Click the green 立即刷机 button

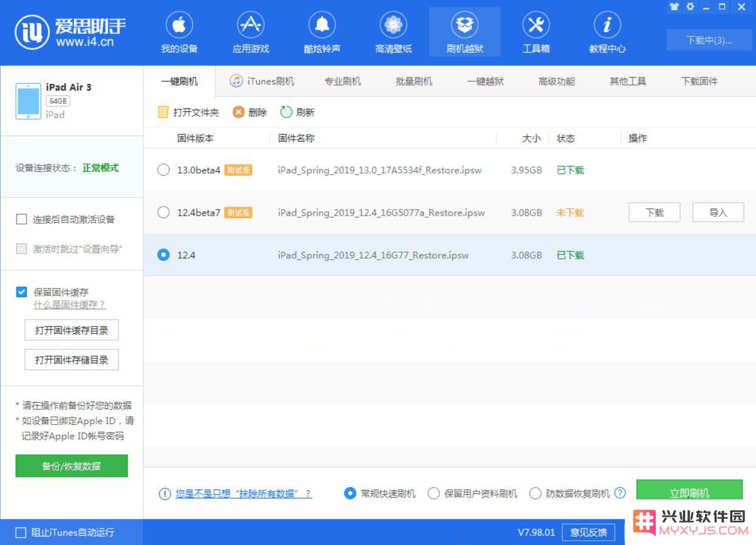(689, 492)
